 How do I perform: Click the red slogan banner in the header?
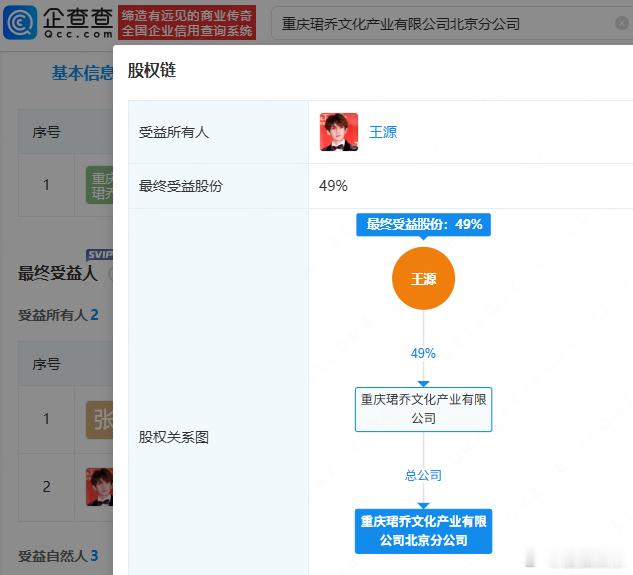187,23
